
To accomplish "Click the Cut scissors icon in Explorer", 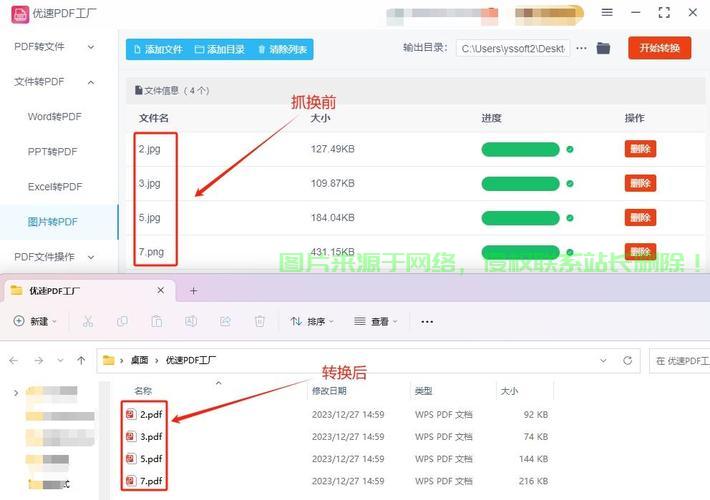I will click(88, 322).
